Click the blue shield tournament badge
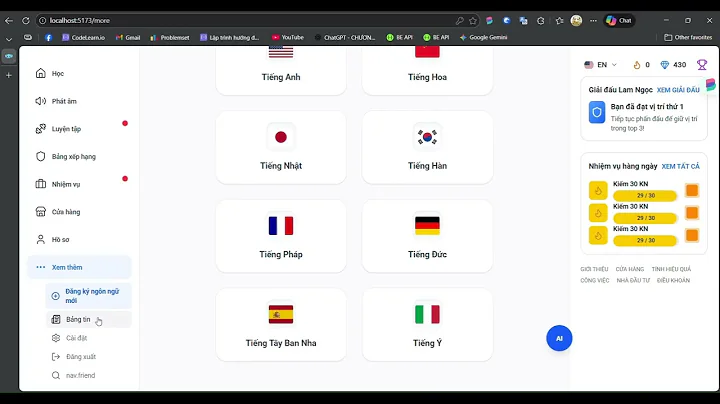This screenshot has height=404, width=720. (597, 112)
